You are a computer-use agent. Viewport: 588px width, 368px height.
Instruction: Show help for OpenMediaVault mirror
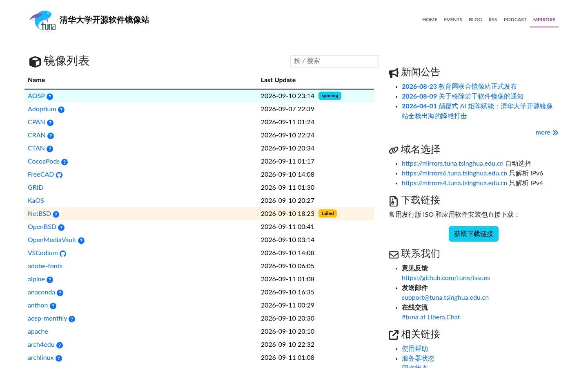tap(81, 240)
